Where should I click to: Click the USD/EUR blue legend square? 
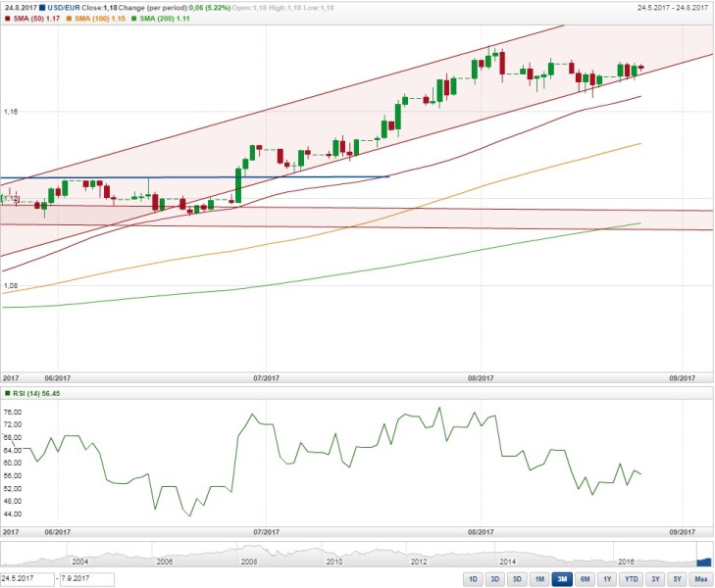(x=43, y=8)
